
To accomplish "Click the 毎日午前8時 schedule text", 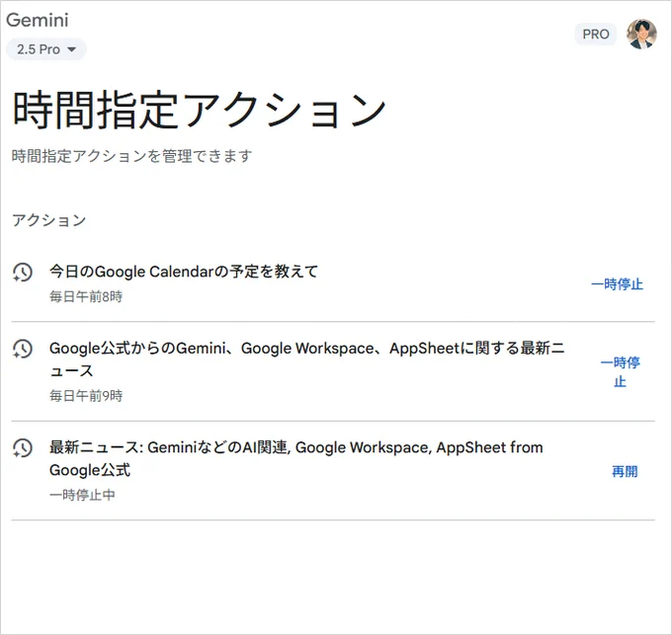I will pos(86,296).
